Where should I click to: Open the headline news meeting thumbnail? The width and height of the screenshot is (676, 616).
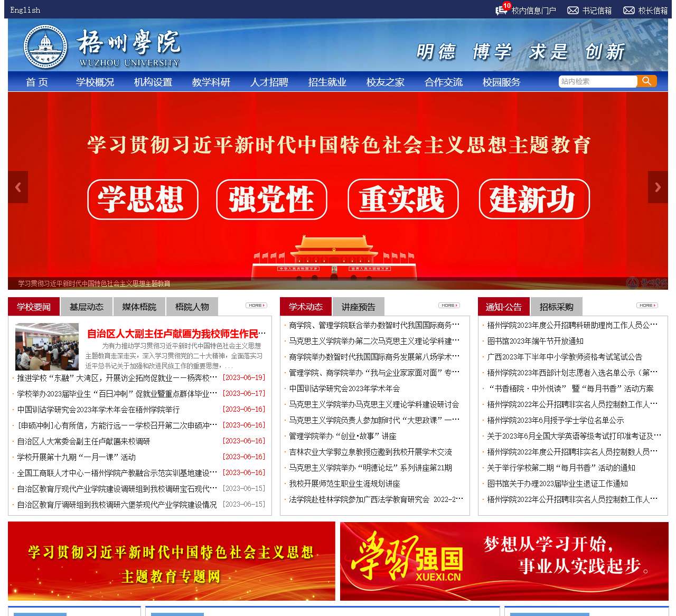(x=47, y=347)
